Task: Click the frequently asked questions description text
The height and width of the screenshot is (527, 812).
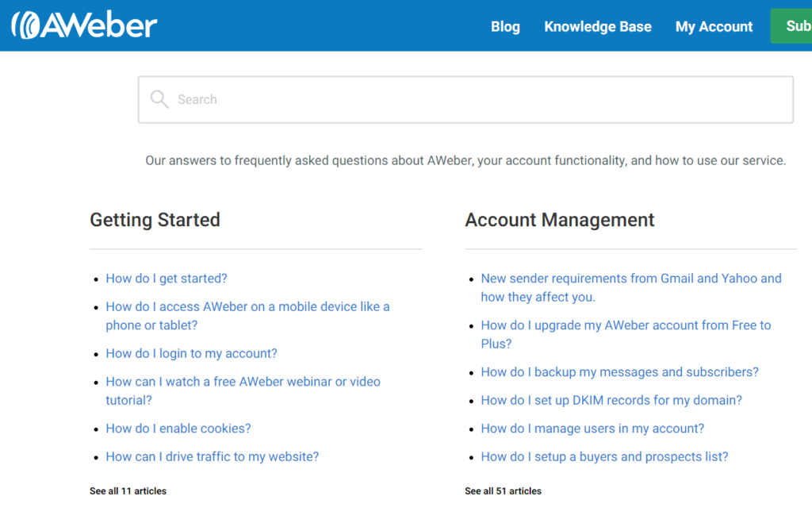Action: click(x=465, y=160)
